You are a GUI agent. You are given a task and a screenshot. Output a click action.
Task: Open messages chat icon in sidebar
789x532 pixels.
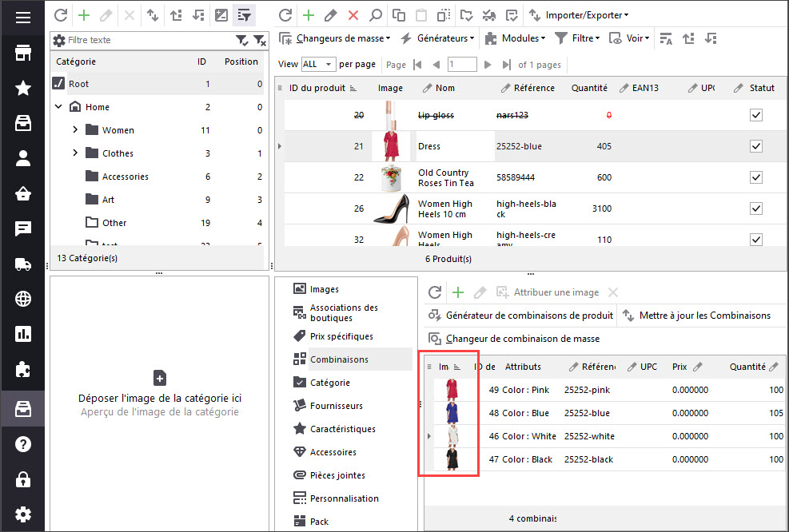click(22, 228)
